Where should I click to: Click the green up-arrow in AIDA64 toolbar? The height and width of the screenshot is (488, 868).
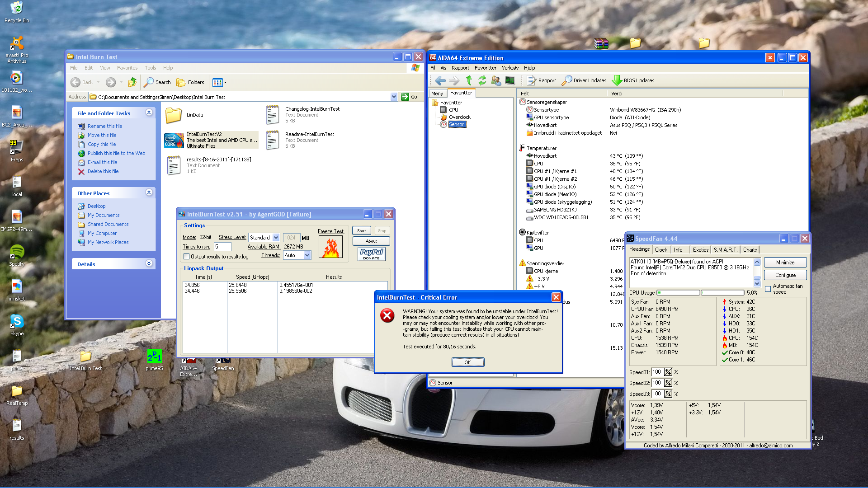(x=469, y=80)
